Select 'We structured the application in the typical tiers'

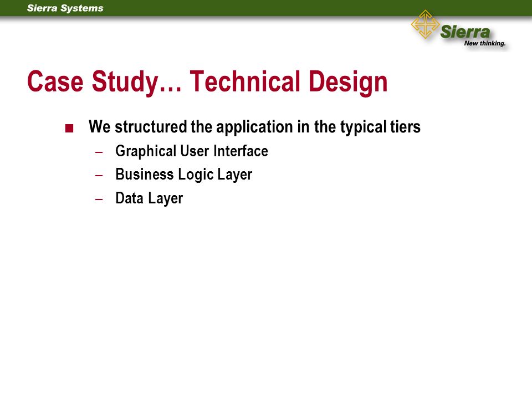coord(254,127)
